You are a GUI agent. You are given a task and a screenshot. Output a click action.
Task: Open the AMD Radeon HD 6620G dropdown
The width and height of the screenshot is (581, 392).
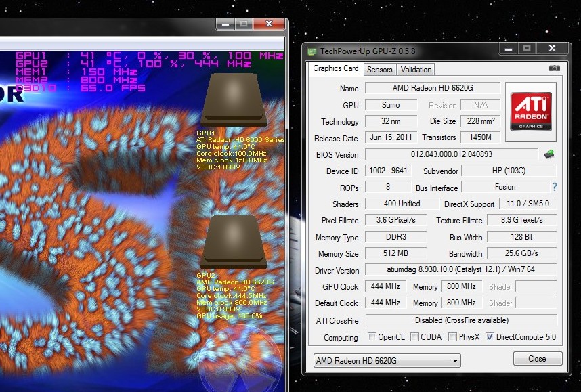[387, 360]
